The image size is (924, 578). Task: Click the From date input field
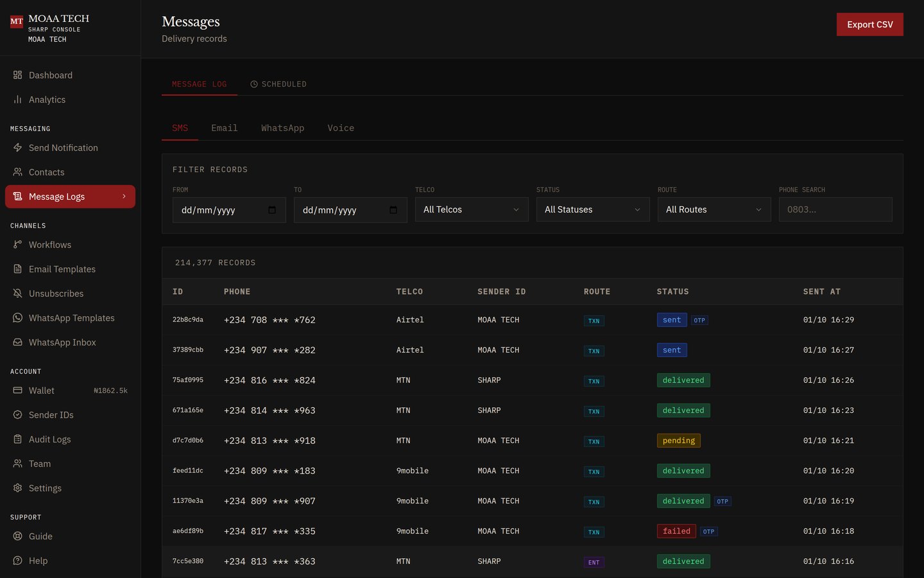(x=229, y=210)
